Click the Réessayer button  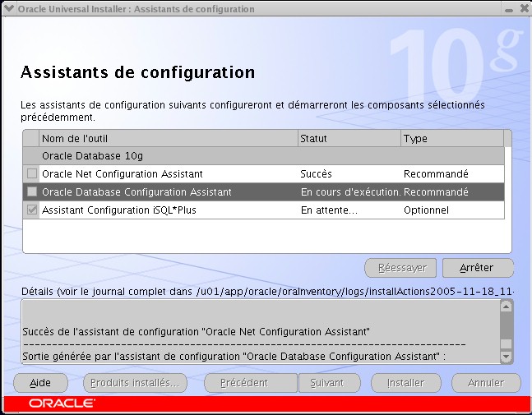400,268
